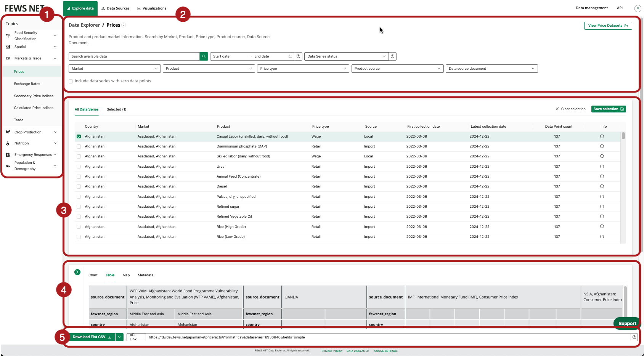Click the help icon beside the date range

tap(299, 56)
